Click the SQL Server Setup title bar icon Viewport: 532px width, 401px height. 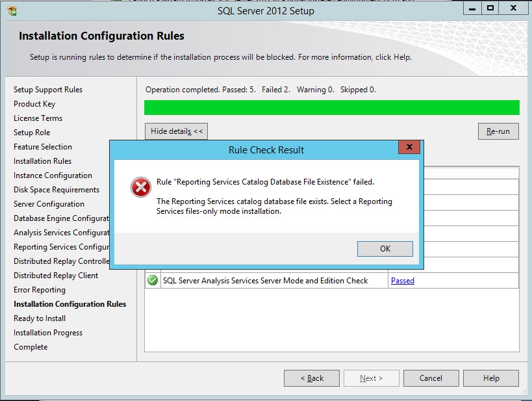click(12, 11)
